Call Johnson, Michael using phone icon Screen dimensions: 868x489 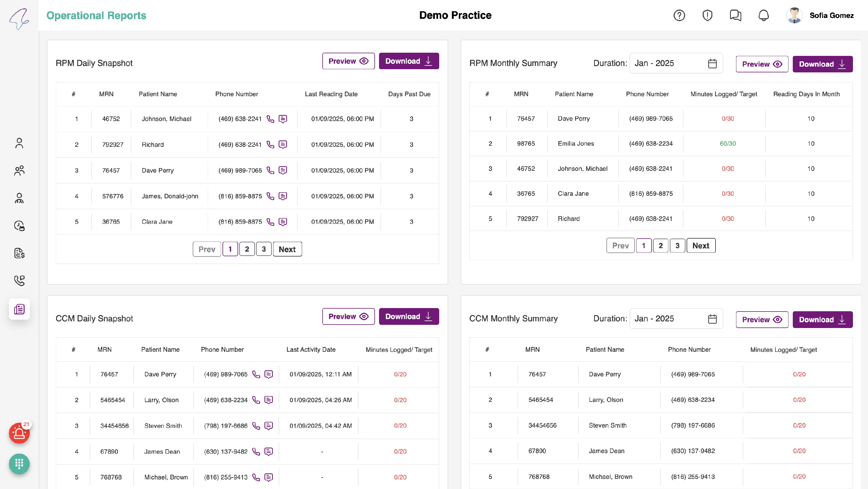[x=270, y=119]
